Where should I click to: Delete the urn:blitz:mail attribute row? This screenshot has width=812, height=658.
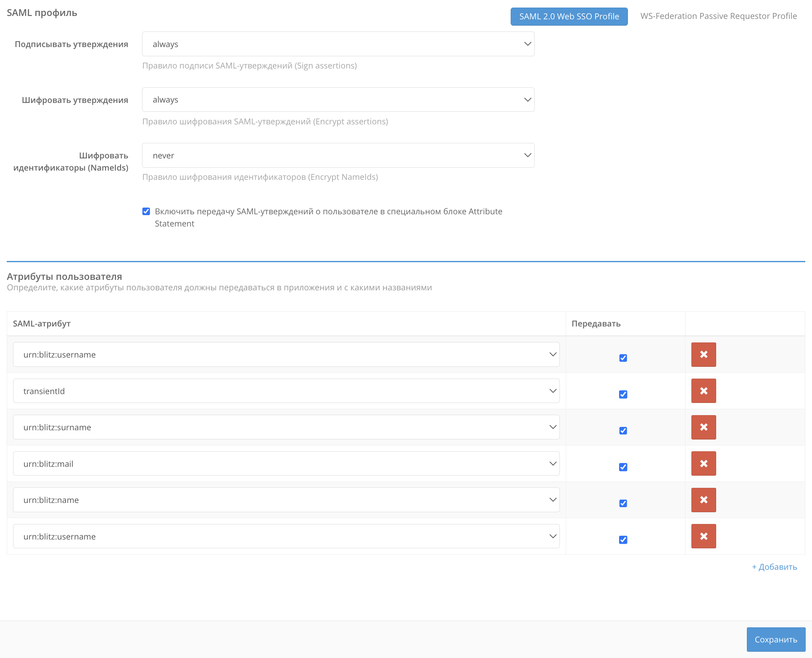[703, 463]
